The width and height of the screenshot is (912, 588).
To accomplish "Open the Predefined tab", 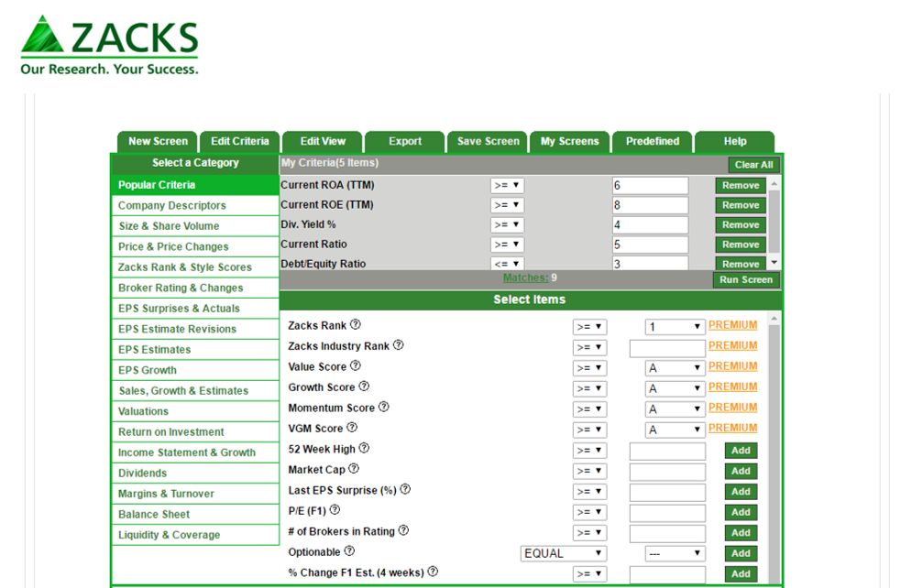I will click(x=653, y=142).
